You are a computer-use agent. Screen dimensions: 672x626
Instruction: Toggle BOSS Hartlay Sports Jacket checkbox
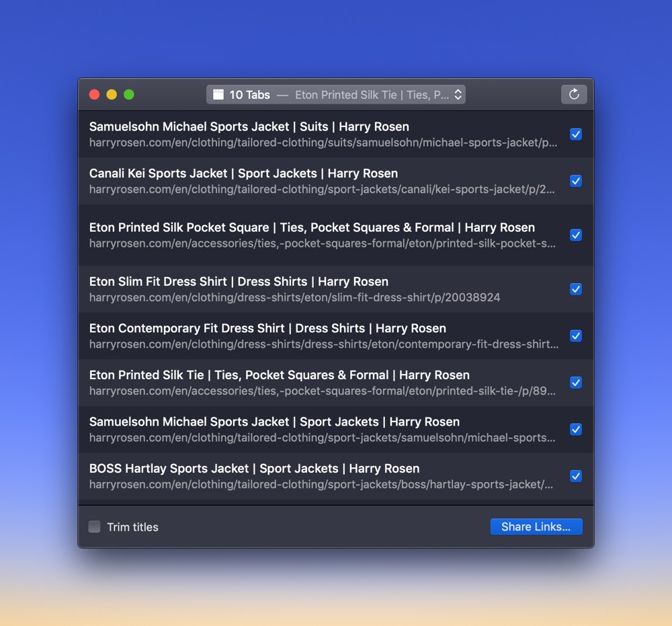[x=576, y=476]
